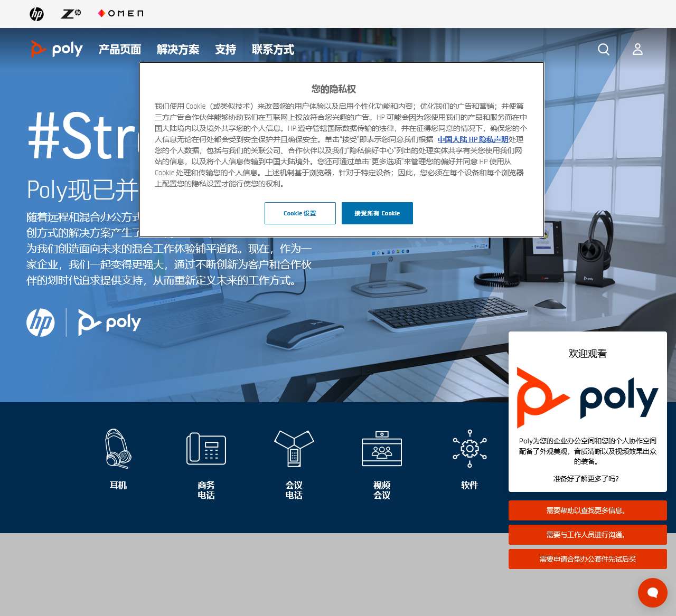Click the white HP logo in hero banner

click(x=41, y=323)
